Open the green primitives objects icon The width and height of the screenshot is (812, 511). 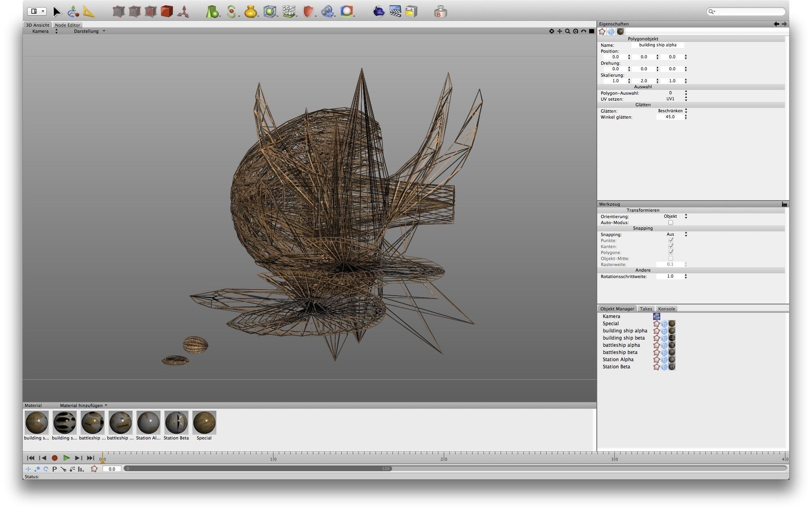(x=212, y=12)
